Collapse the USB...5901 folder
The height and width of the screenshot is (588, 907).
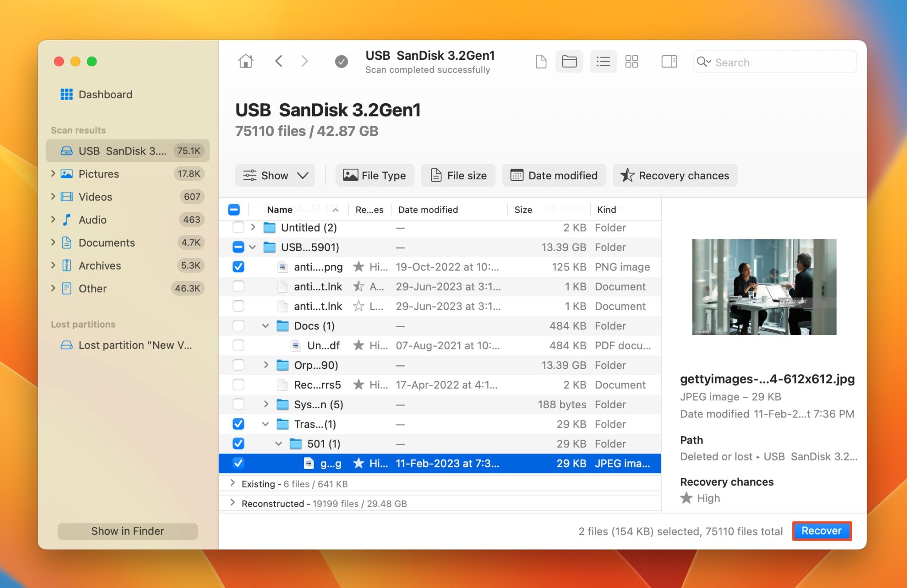tap(253, 247)
